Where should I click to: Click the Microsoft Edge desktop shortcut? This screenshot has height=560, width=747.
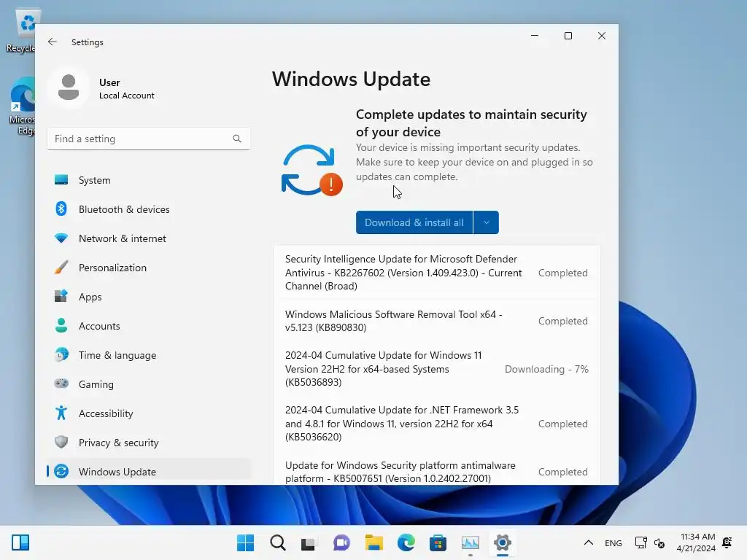click(22, 107)
